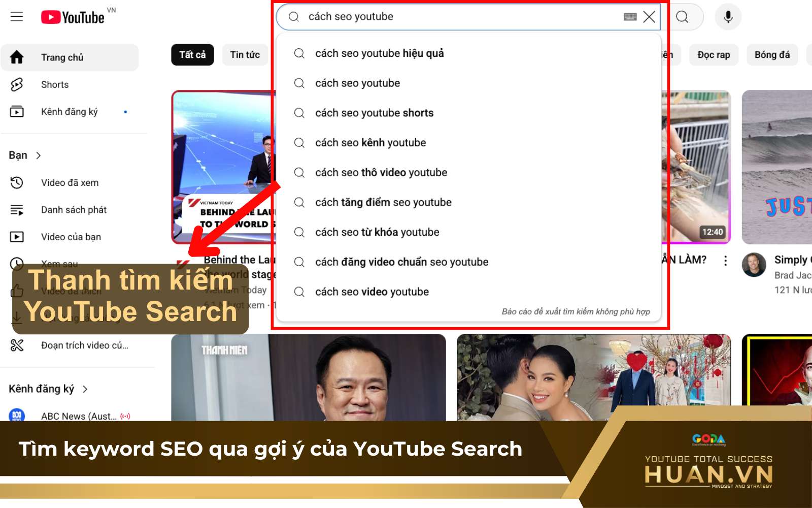Open the hamburger guide menu
The image size is (812, 508).
17,17
